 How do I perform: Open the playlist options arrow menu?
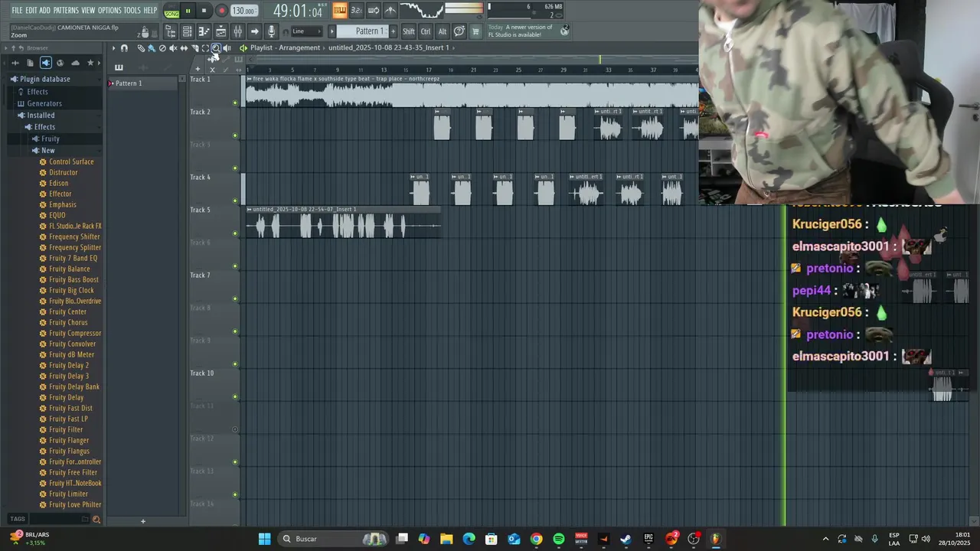coord(113,48)
